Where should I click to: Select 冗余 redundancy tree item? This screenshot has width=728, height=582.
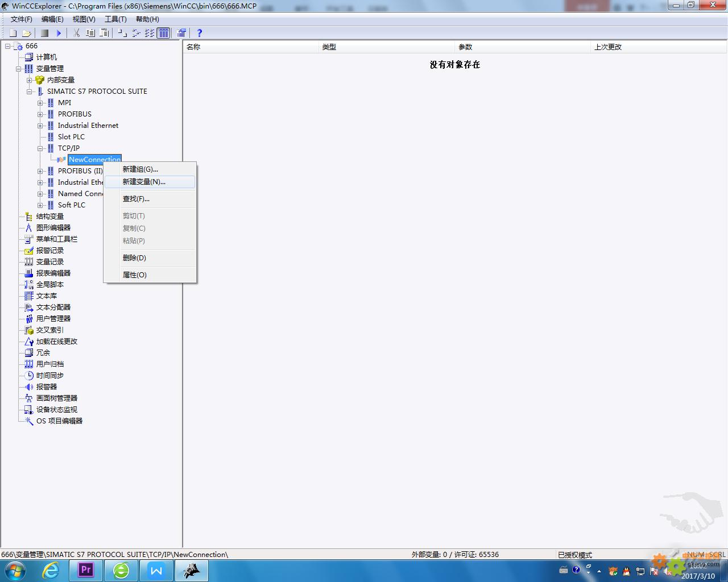pos(43,353)
